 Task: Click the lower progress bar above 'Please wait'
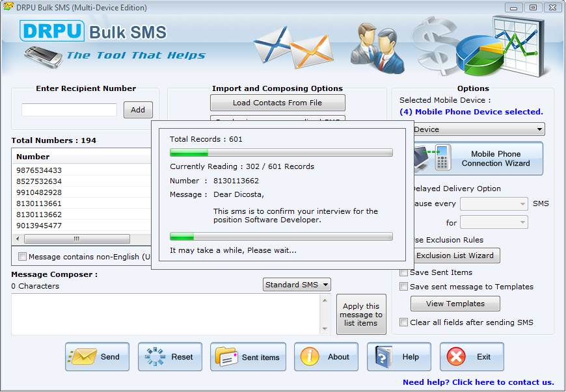(x=281, y=237)
